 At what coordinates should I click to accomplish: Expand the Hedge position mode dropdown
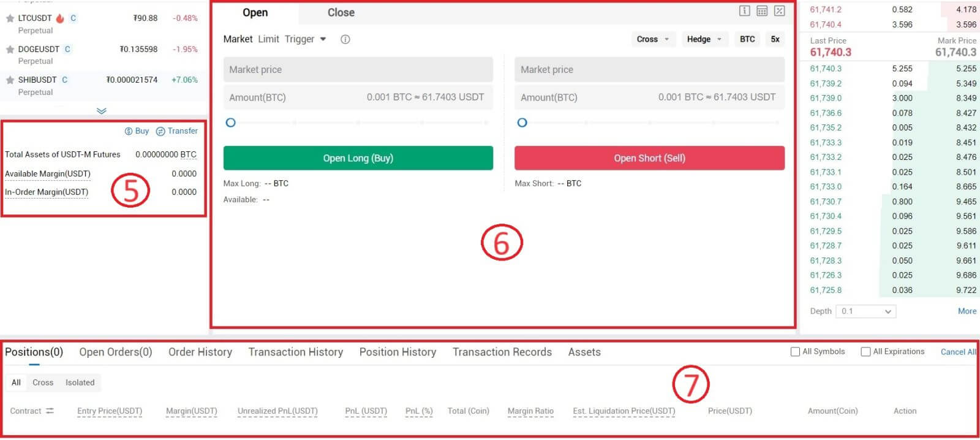(704, 39)
